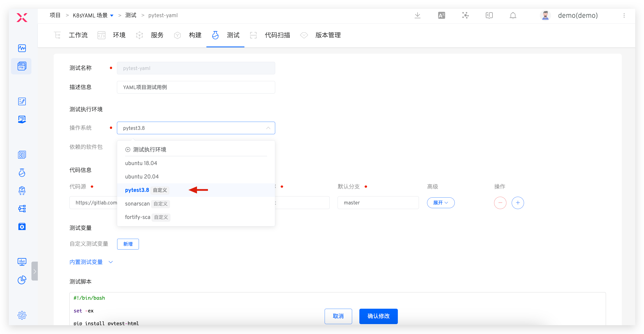Click 新增 custom test variable button
The height and width of the screenshot is (334, 644).
pyautogui.click(x=128, y=244)
